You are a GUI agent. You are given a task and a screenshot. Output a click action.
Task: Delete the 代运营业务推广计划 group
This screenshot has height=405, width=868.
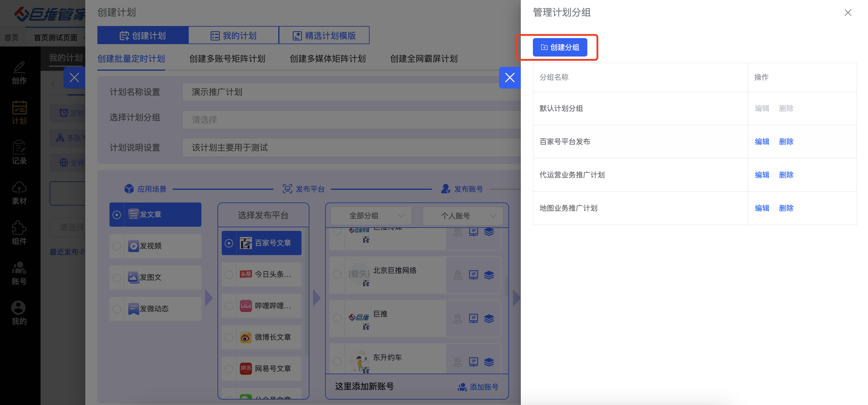pyautogui.click(x=786, y=175)
